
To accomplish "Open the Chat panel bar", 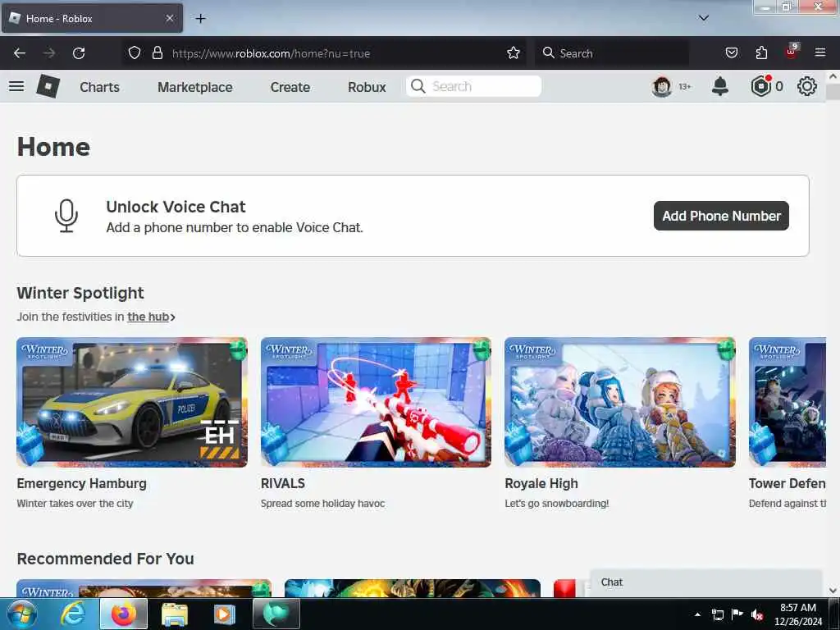I will pos(706,582).
